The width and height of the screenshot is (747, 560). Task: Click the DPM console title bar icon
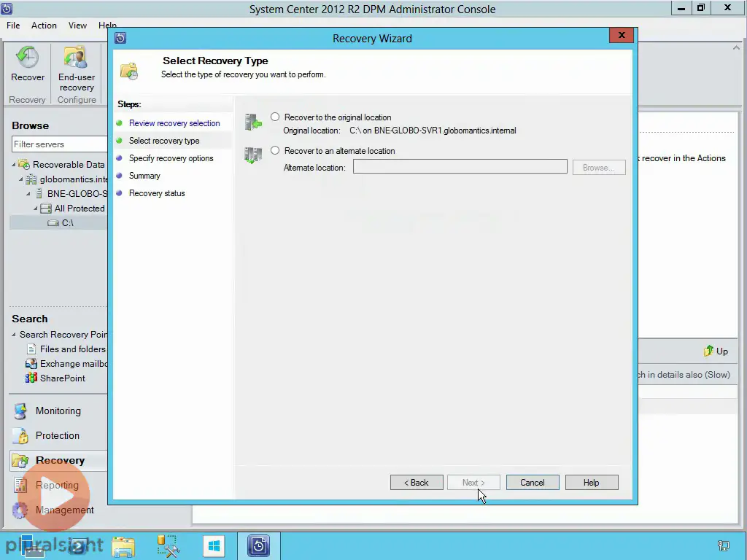coord(7,9)
